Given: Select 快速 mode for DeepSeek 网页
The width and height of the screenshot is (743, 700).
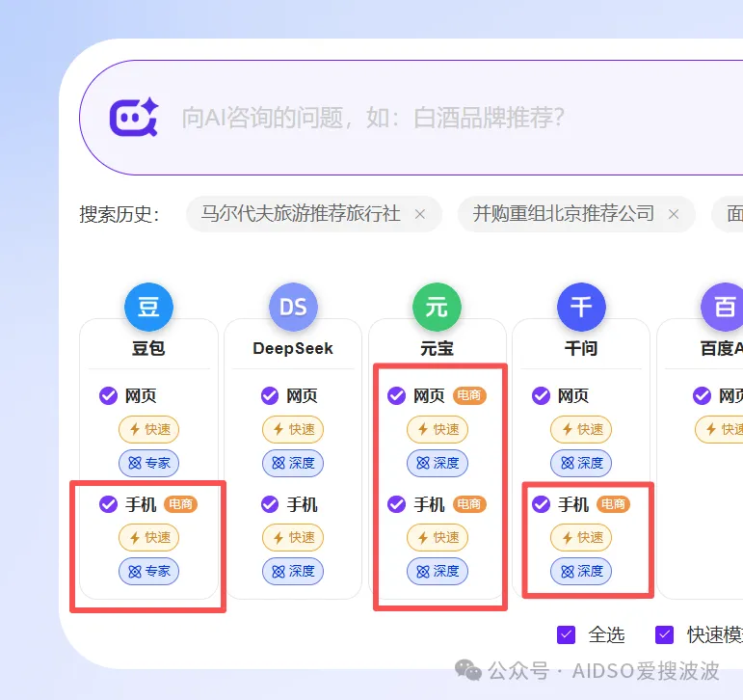Looking at the screenshot, I should pyautogui.click(x=293, y=429).
